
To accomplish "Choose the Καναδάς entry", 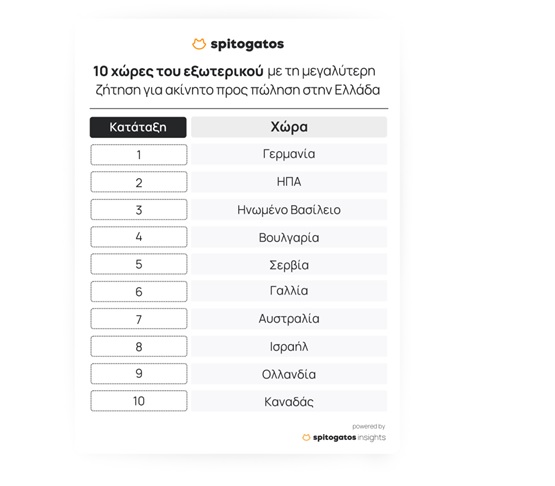I will (x=289, y=401).
